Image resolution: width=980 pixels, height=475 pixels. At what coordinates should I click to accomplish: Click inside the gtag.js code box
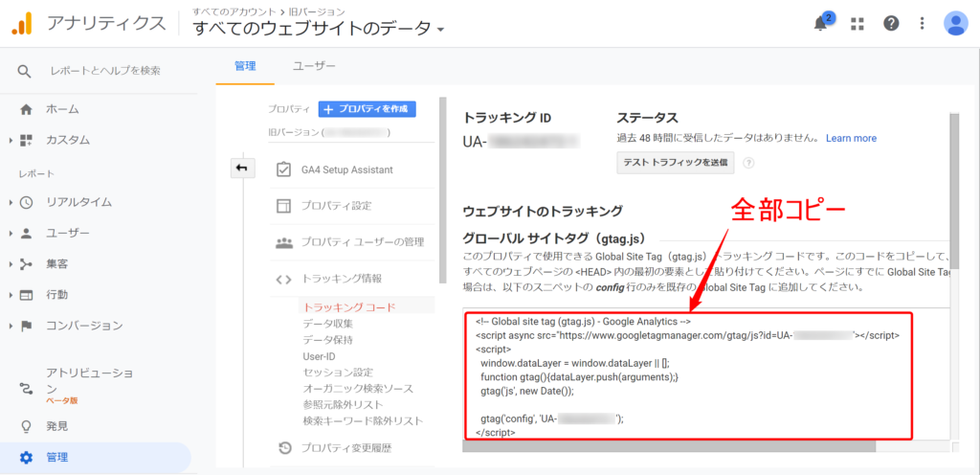coord(688,375)
